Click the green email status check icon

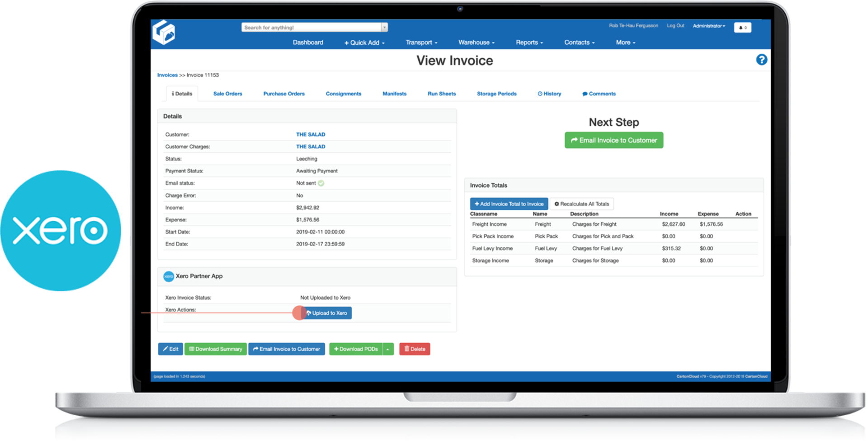(321, 183)
